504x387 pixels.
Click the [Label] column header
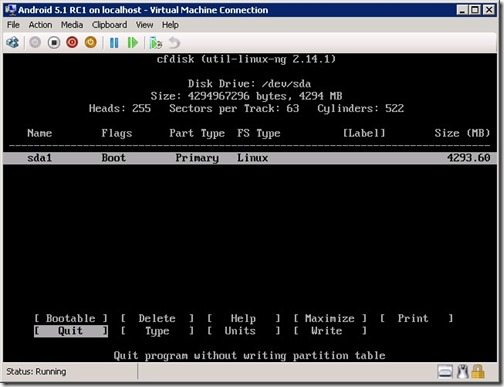[x=364, y=133]
